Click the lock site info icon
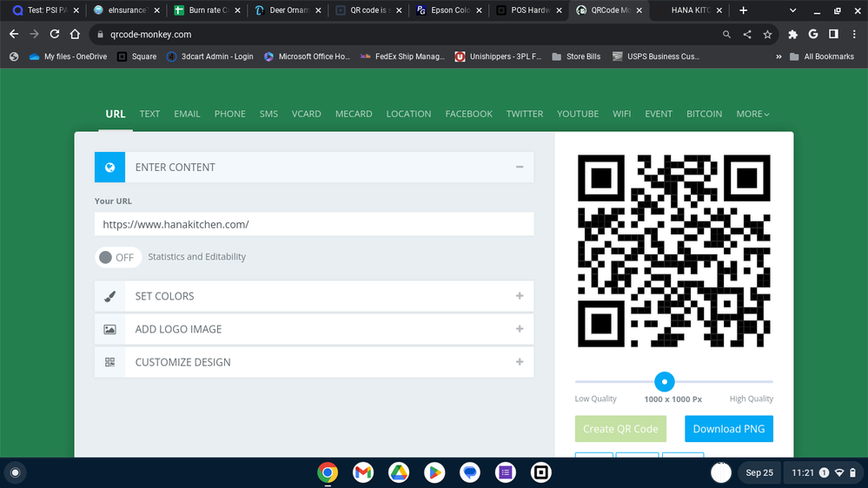The image size is (868, 488). tap(100, 35)
